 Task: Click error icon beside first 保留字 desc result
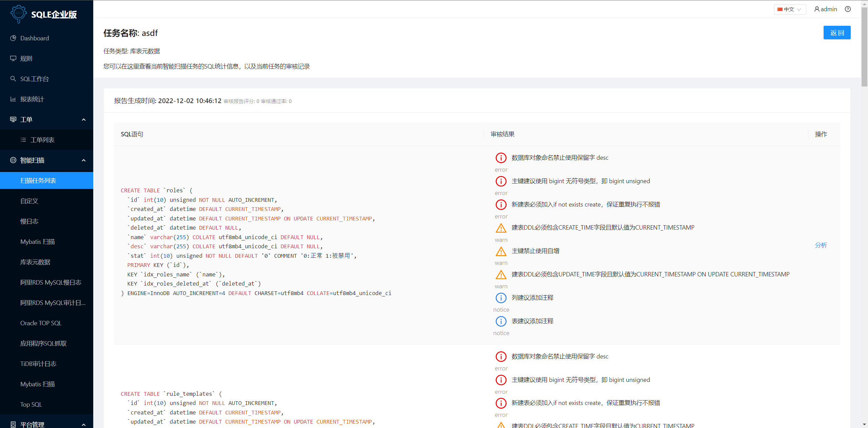pyautogui.click(x=501, y=158)
